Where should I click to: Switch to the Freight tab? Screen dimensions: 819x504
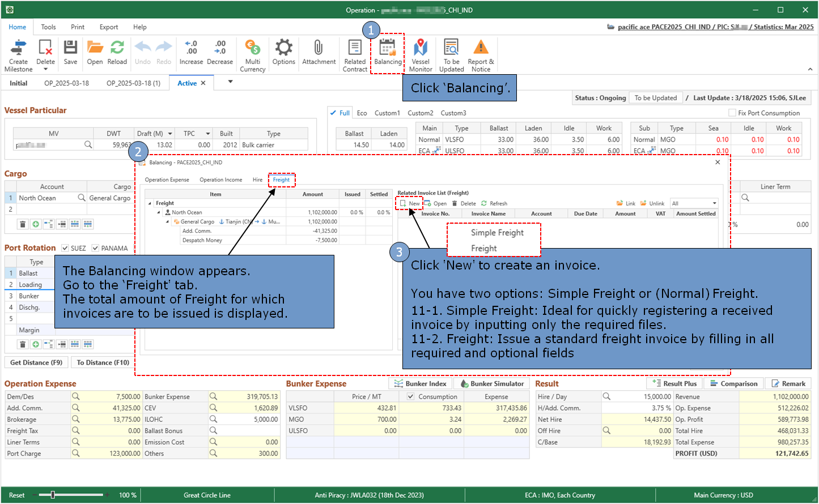pyautogui.click(x=281, y=180)
